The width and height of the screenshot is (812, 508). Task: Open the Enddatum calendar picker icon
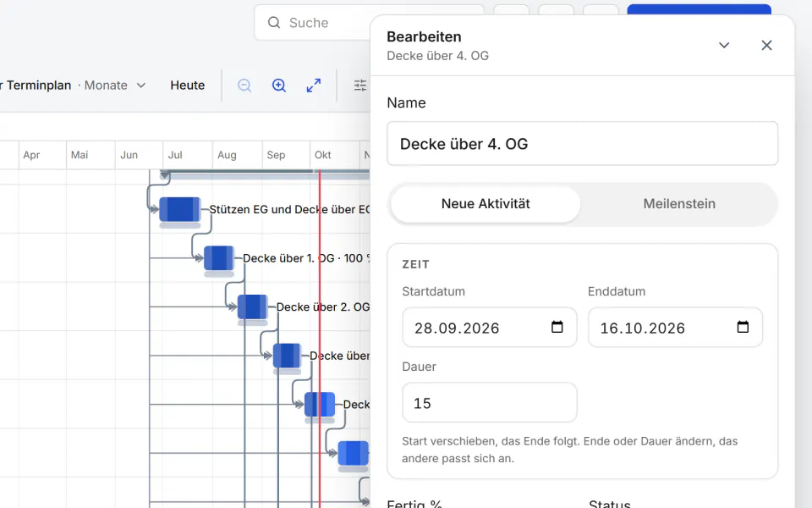point(743,327)
